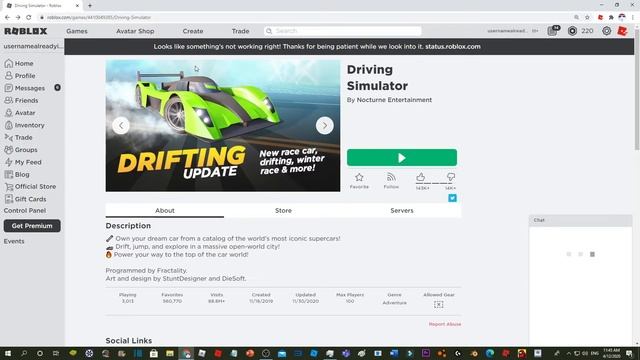Screen dimensions: 640x360
Task: Open Blog in the sidebar
Action: [x=17, y=174]
